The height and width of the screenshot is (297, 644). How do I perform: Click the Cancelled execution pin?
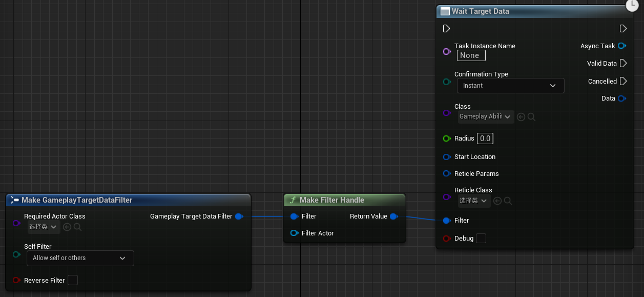point(623,81)
